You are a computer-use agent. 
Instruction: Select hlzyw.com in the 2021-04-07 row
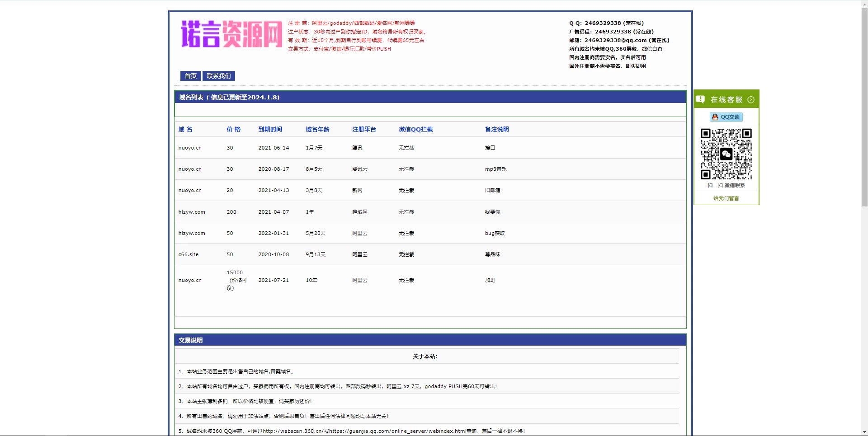(x=192, y=212)
